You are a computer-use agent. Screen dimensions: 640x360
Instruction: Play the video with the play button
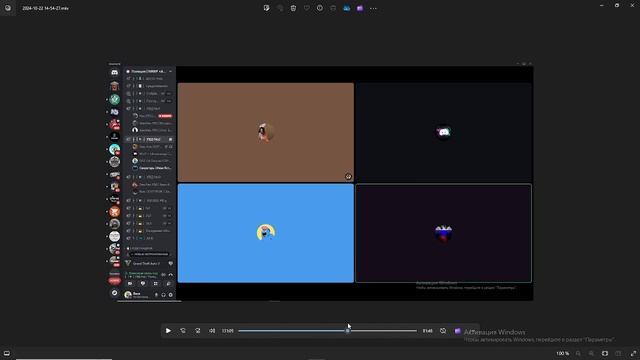coord(168,331)
